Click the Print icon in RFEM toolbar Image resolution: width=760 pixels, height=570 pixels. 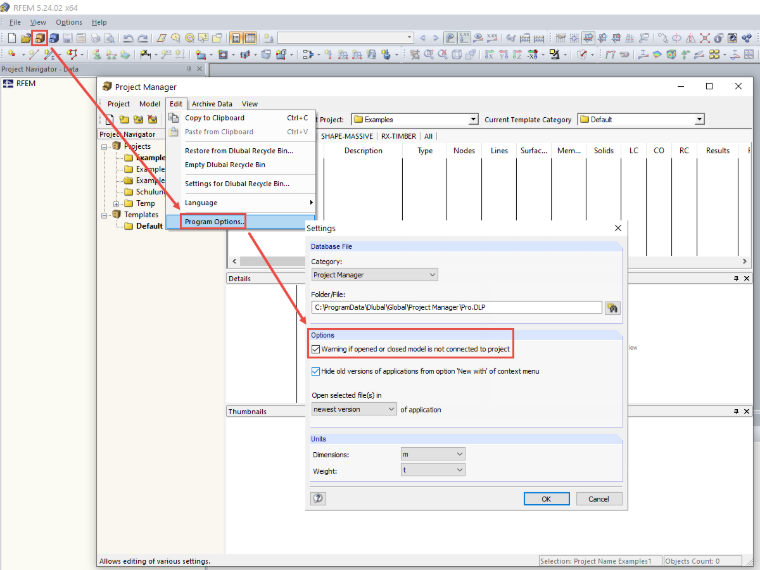point(95,38)
